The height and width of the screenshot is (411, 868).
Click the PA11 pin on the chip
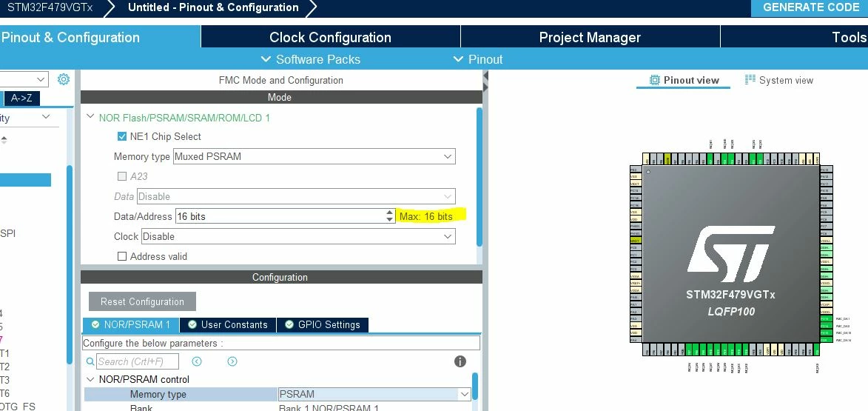827,184
